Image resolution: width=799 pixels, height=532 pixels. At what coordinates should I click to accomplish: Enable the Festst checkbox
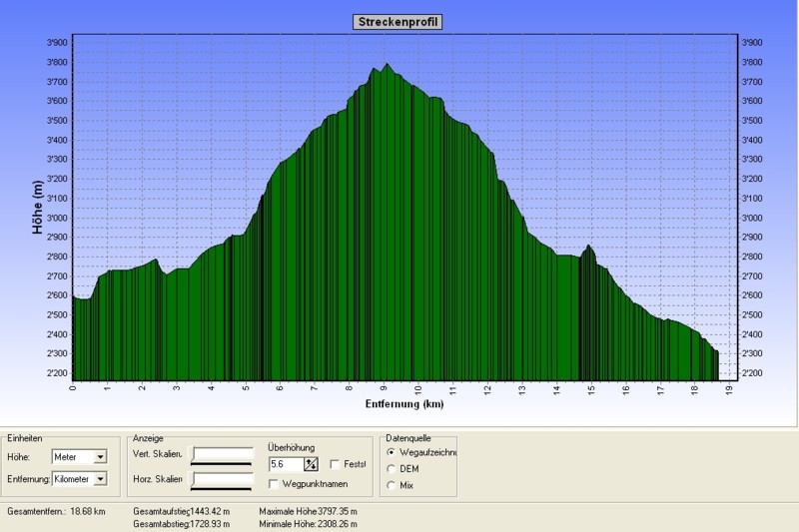click(x=335, y=464)
